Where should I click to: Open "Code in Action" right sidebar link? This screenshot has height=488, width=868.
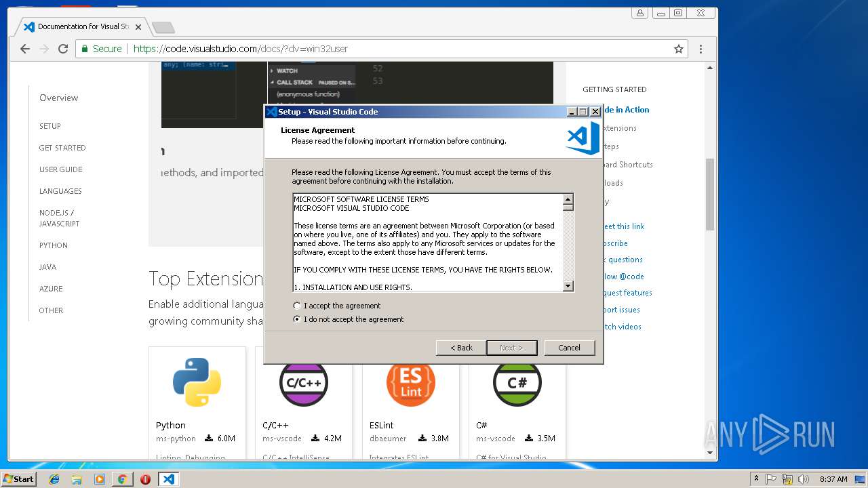tap(626, 110)
